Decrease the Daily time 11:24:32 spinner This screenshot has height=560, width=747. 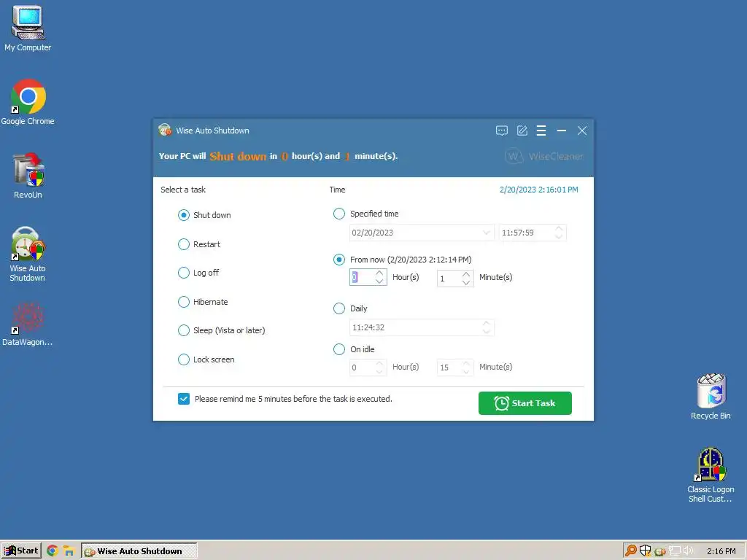click(487, 332)
